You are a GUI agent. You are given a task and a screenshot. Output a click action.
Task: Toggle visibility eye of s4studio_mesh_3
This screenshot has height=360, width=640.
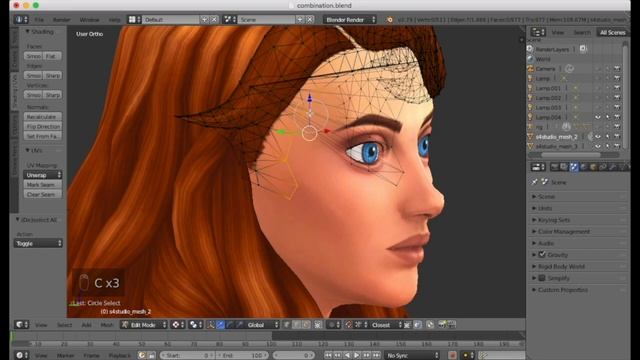click(x=598, y=146)
